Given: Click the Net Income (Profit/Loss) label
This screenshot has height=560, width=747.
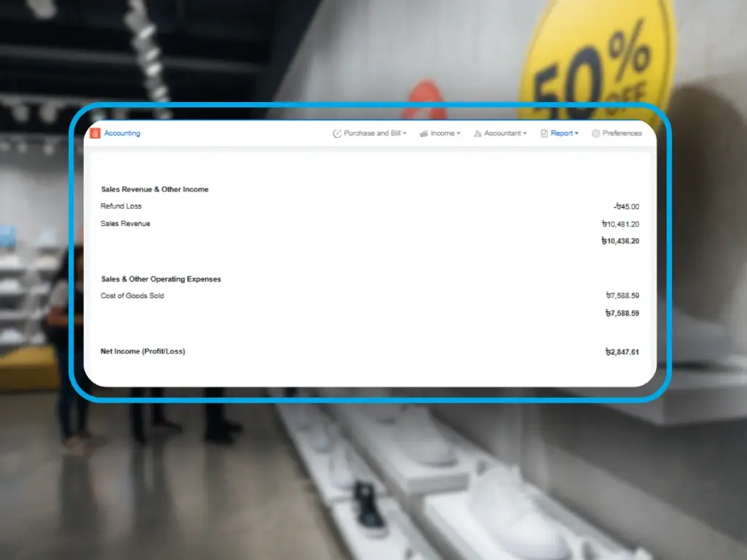Looking at the screenshot, I should (x=143, y=351).
